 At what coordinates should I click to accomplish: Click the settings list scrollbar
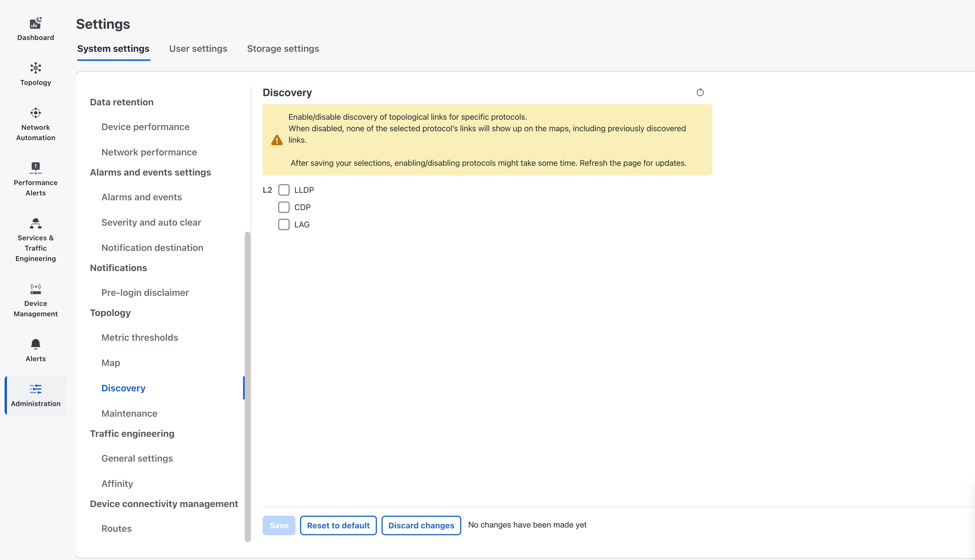coord(247,386)
